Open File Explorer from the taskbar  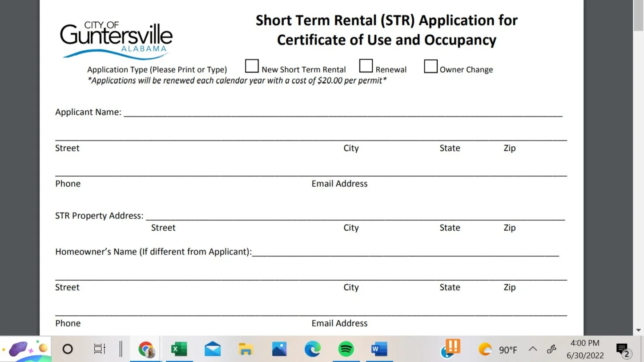(x=246, y=350)
